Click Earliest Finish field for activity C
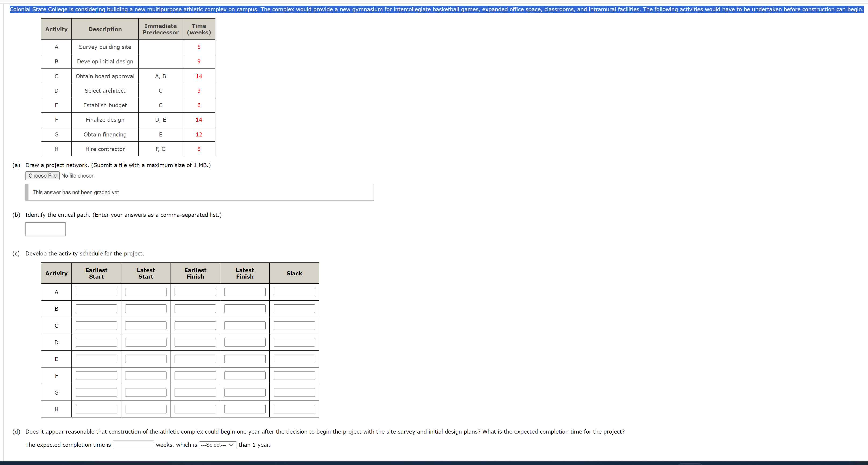Image resolution: width=868 pixels, height=465 pixels. click(x=195, y=326)
